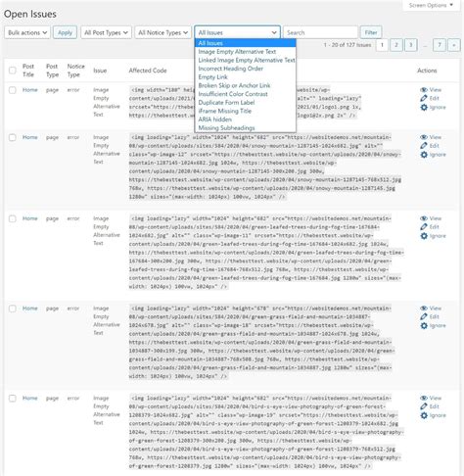This screenshot has height=476, width=464.
Task: Click the Issue column header
Action: coord(100,71)
